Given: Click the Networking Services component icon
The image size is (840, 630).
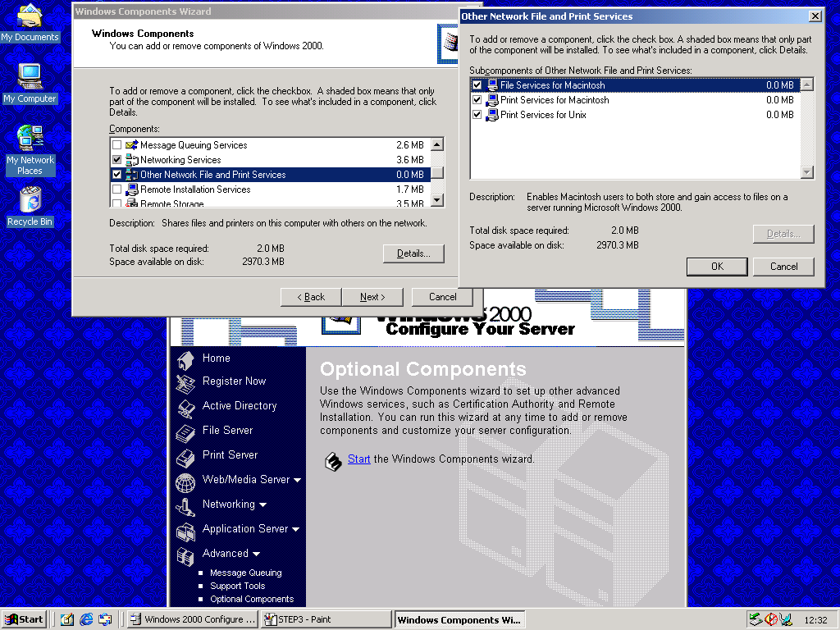Looking at the screenshot, I should [132, 160].
